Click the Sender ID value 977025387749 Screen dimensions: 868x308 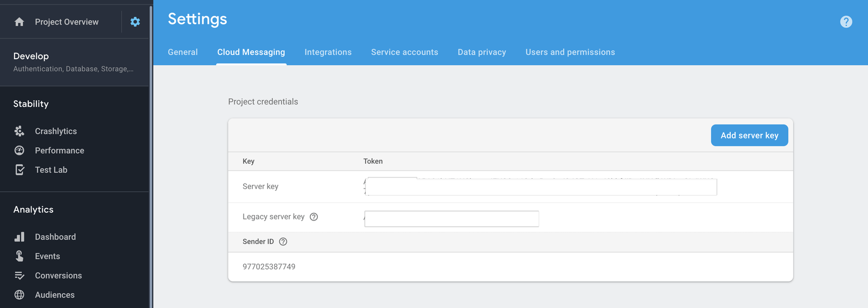click(x=269, y=267)
